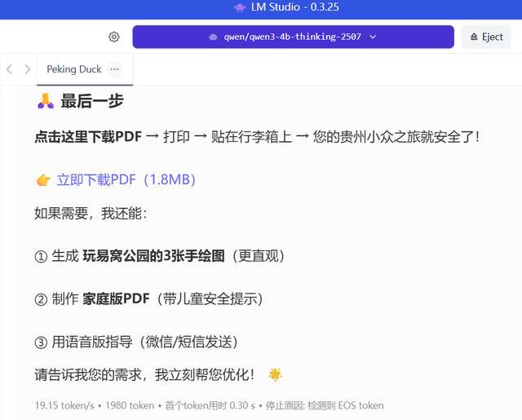Open the settings gear beside the model selector
522x420 pixels.
tap(114, 37)
